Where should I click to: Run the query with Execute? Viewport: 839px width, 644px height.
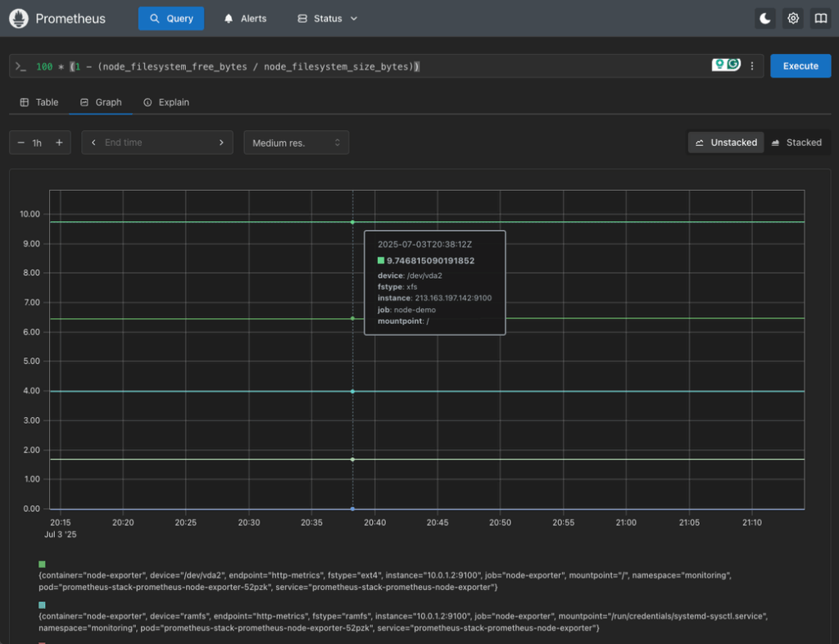click(800, 66)
